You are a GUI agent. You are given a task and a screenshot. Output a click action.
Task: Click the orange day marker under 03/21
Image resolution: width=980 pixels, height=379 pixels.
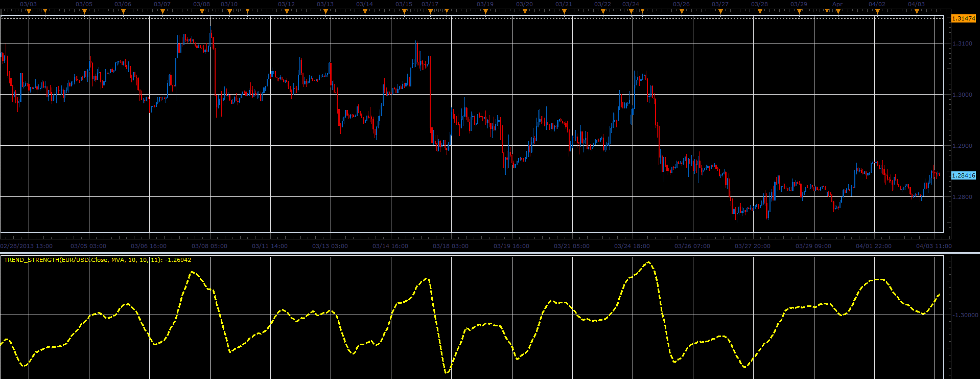pos(564,11)
